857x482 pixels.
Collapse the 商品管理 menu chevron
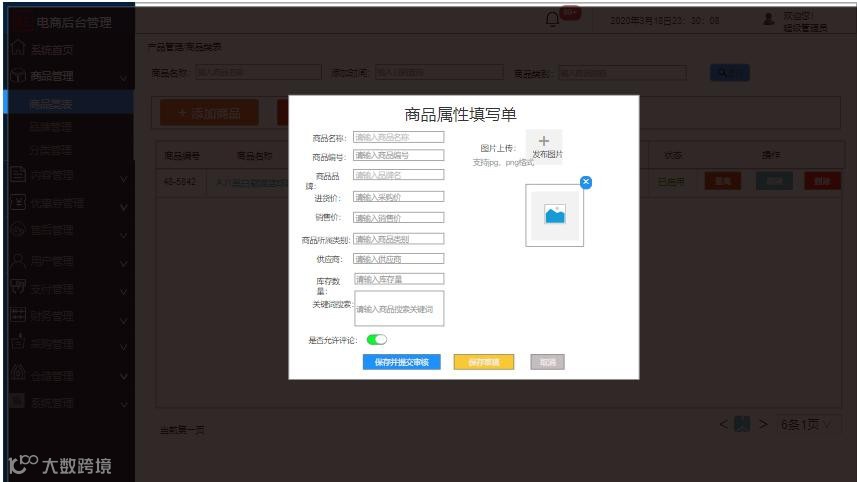pyautogui.click(x=124, y=79)
